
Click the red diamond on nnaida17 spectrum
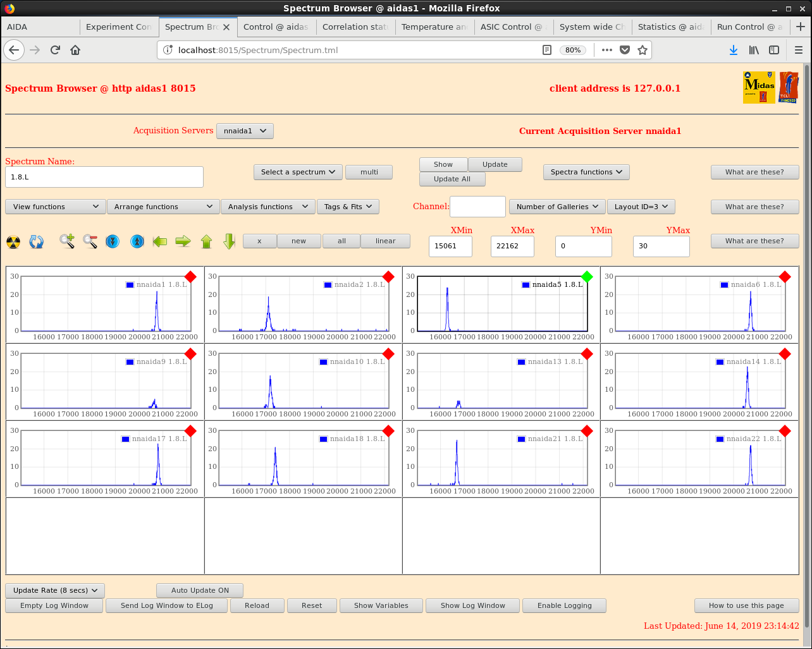click(x=190, y=431)
